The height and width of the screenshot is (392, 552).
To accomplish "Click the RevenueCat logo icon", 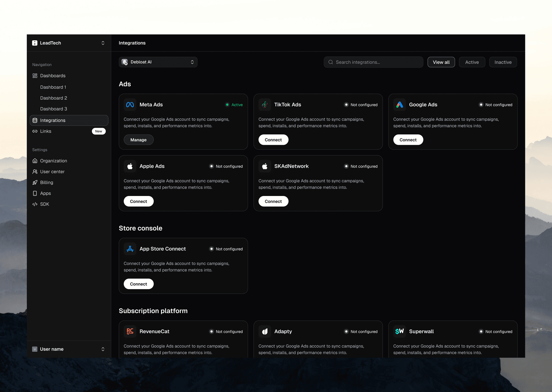I will click(x=130, y=331).
